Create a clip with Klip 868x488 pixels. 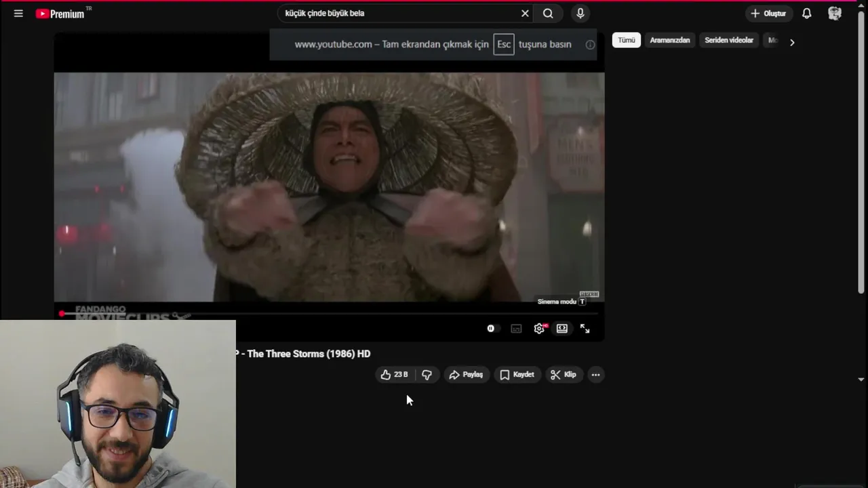coord(564,375)
